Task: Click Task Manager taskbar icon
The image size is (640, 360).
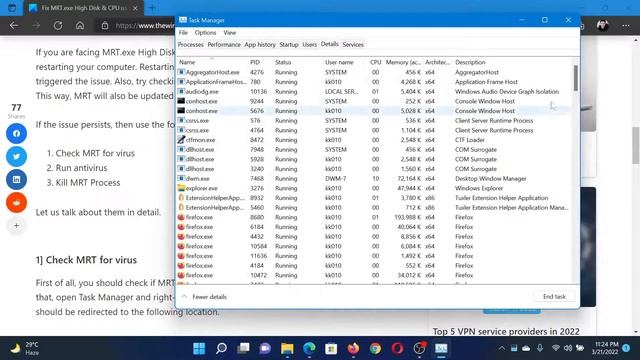Action: click(441, 348)
